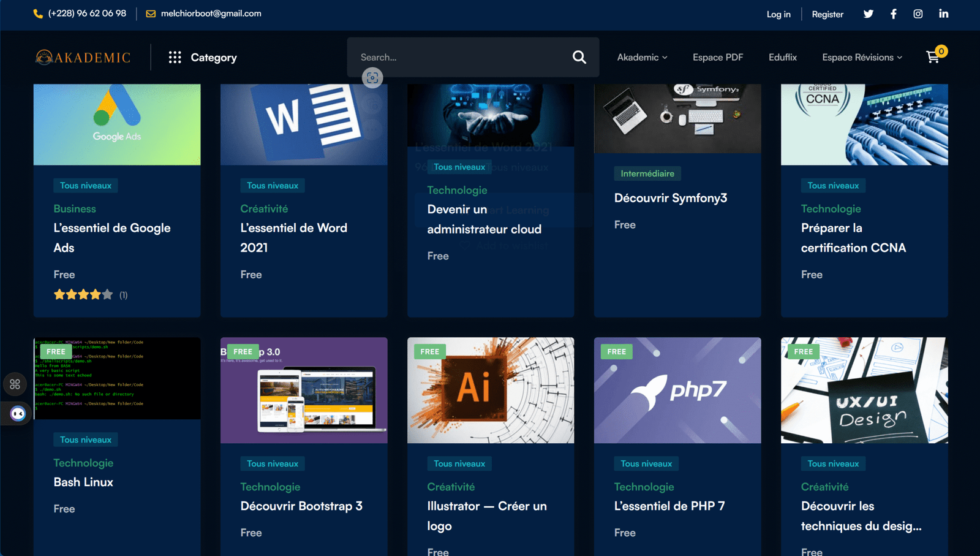Click the Twitter icon in the top bar

tap(868, 13)
